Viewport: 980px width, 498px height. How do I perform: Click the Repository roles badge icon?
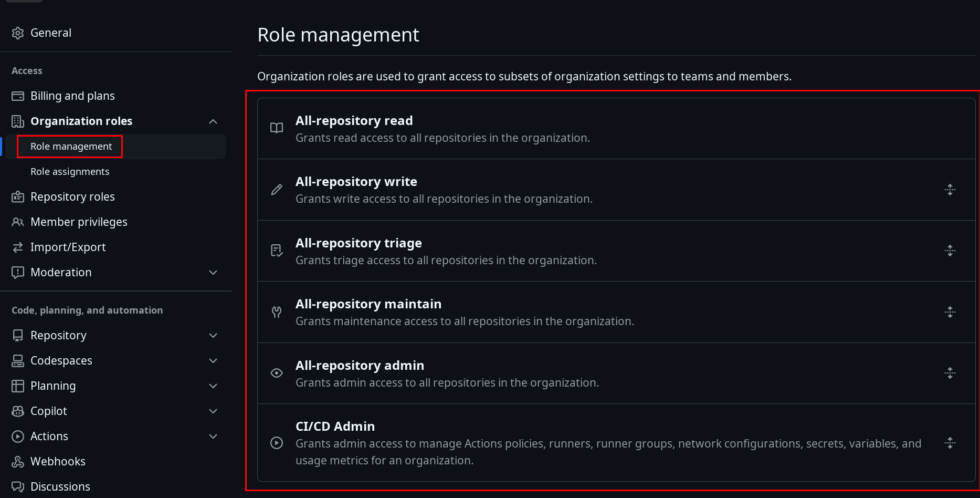pos(18,197)
